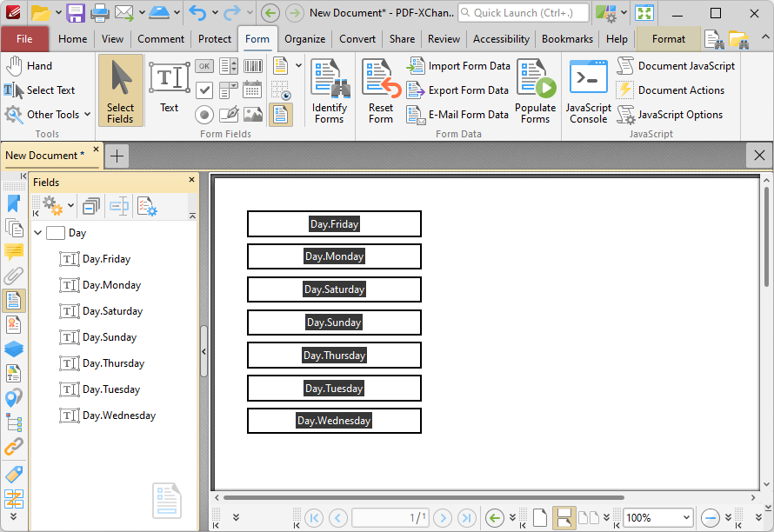774x532 pixels.
Task: Add a radio button form field
Action: click(204, 115)
